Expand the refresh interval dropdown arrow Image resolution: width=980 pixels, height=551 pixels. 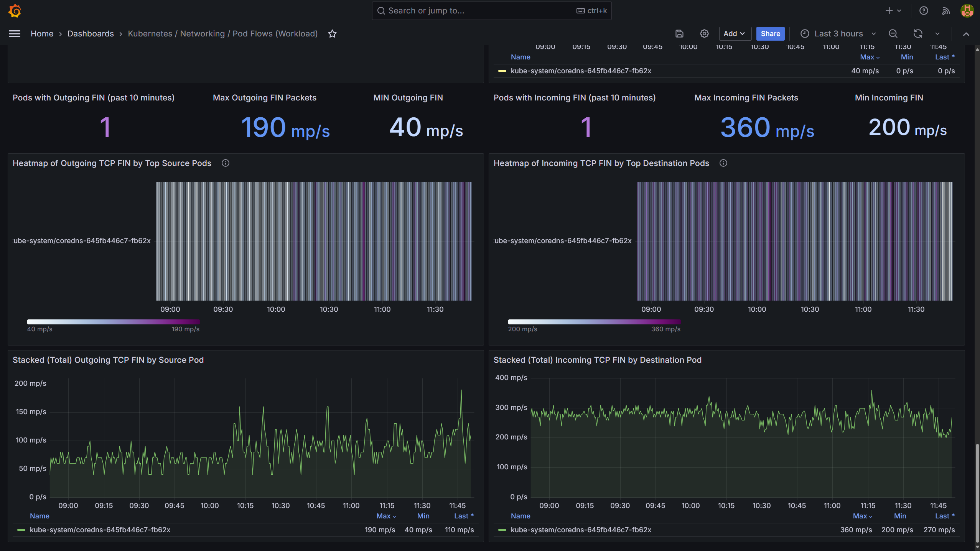[x=937, y=34]
